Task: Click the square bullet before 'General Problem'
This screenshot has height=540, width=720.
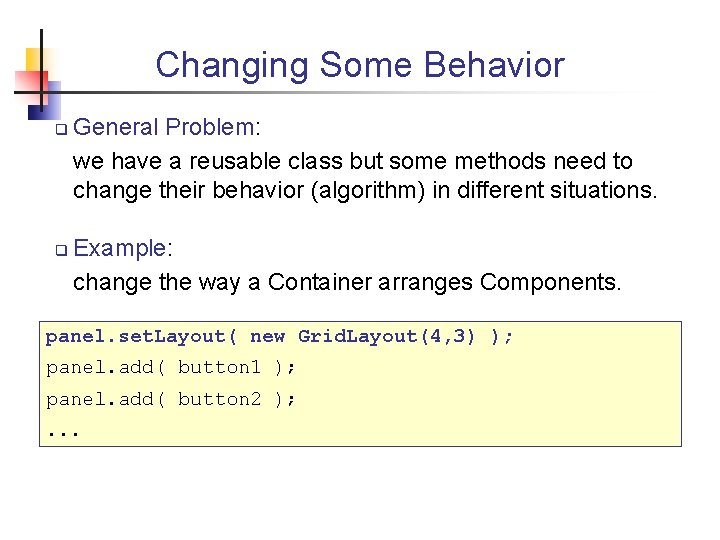Action: [x=60, y=129]
